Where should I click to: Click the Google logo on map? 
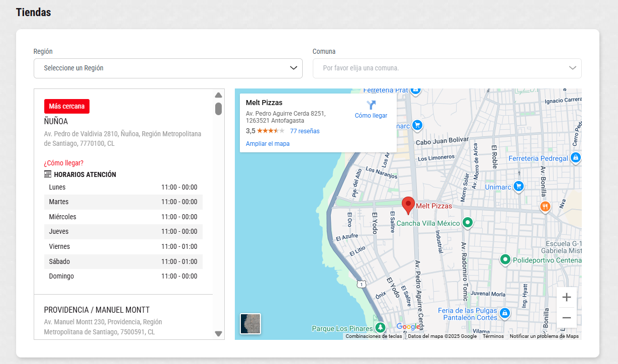tap(408, 327)
